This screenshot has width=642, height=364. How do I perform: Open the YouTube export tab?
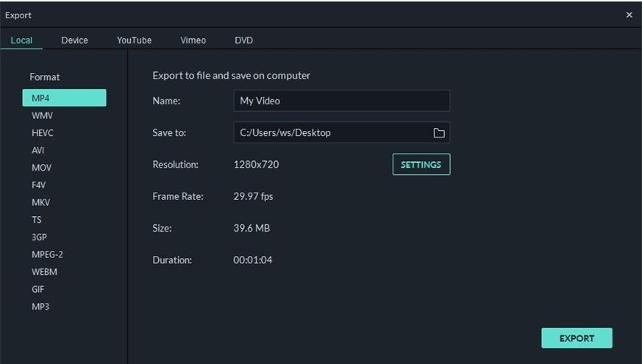pos(134,40)
